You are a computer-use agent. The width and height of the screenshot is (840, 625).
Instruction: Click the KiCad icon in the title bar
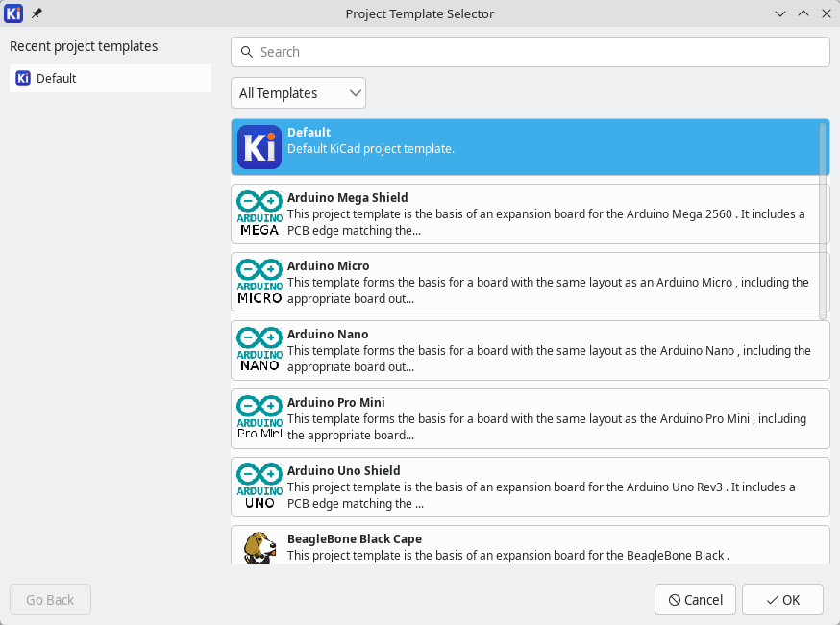tap(14, 13)
